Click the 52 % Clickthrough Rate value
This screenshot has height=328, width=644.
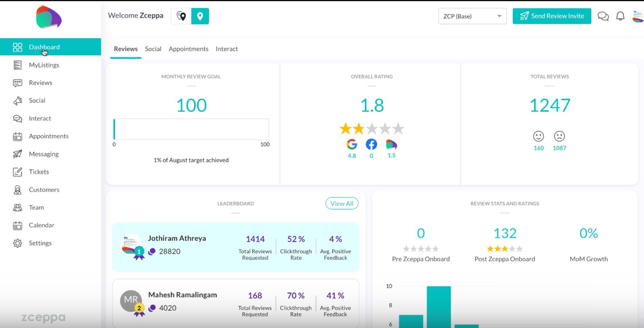296,239
